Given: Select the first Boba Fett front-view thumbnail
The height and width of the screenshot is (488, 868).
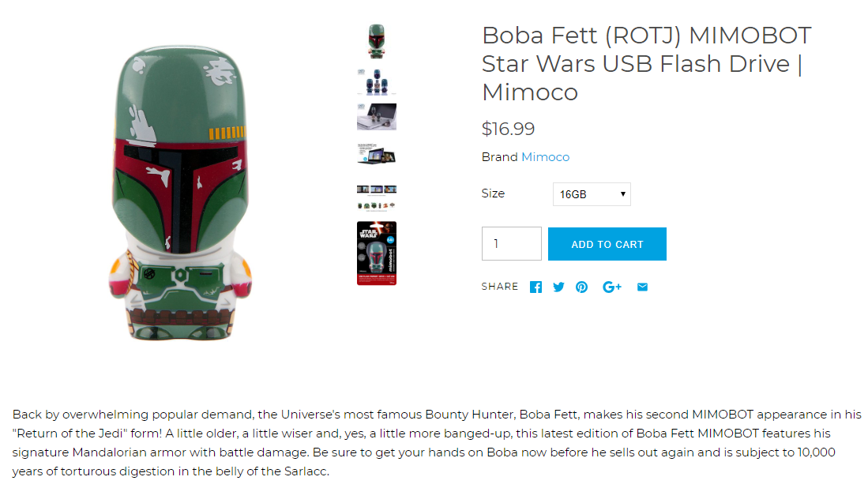Looking at the screenshot, I should click(x=377, y=42).
